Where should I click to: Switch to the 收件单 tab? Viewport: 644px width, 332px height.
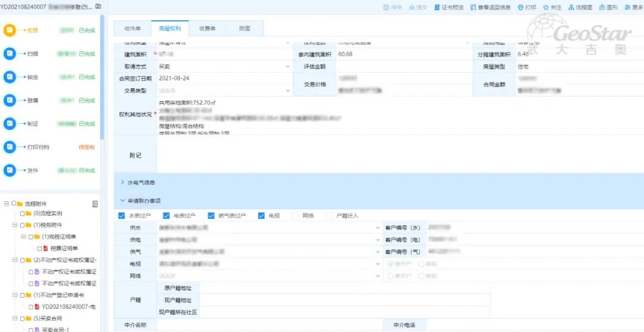(x=132, y=29)
